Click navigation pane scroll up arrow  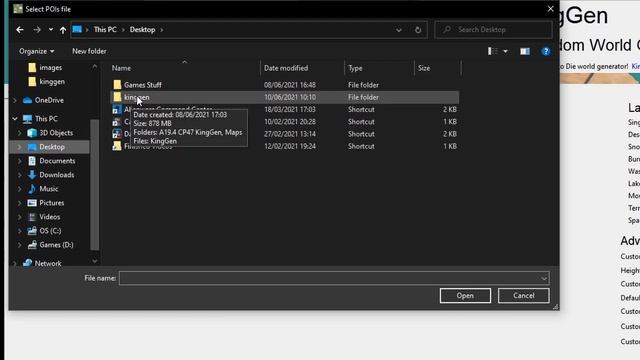pos(95,66)
